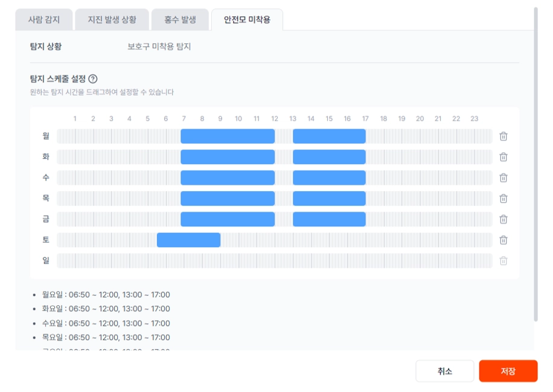The width and height of the screenshot is (553, 392).
Task: Select Thursday afternoon blue time block
Action: coord(329,198)
